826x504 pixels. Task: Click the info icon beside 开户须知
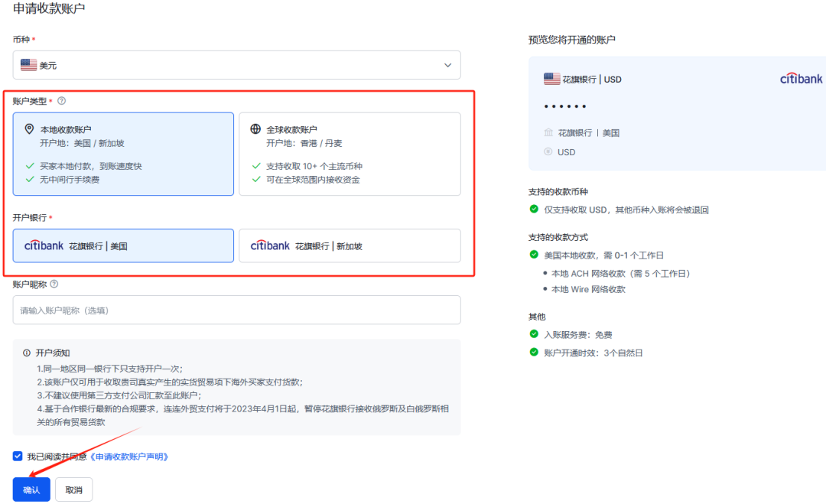27,353
